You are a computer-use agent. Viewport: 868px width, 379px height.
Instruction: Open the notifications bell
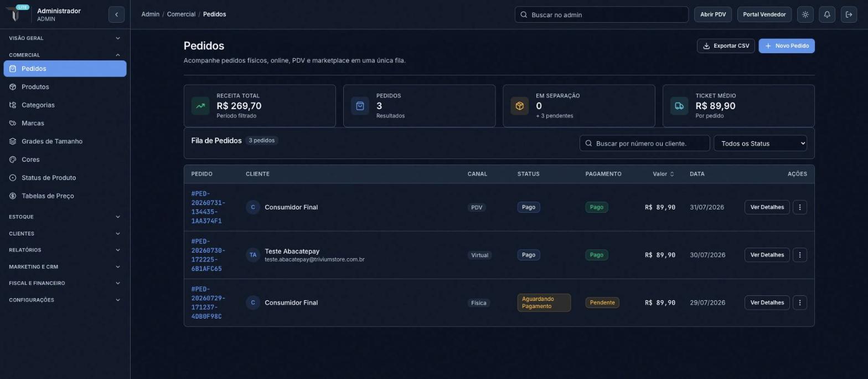click(827, 14)
